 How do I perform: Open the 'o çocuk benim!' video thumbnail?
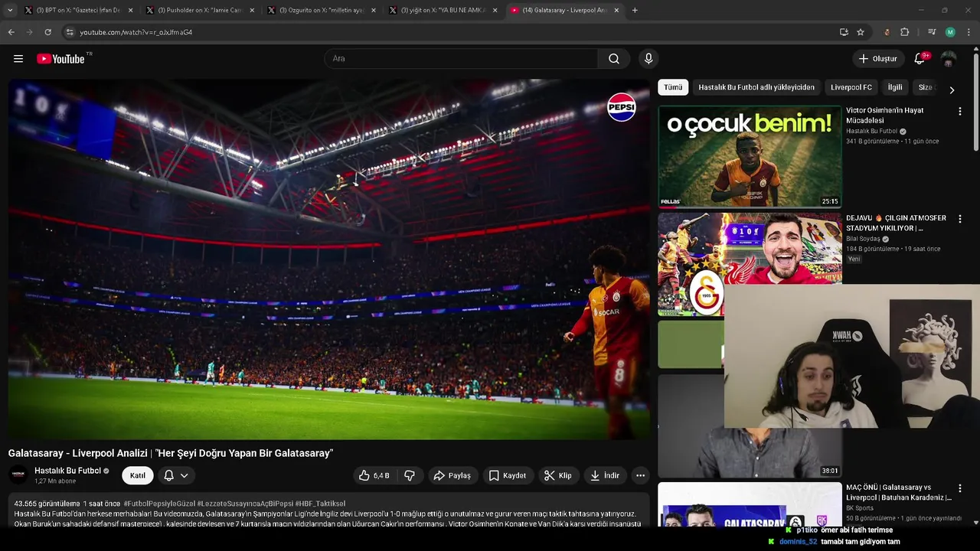(750, 157)
